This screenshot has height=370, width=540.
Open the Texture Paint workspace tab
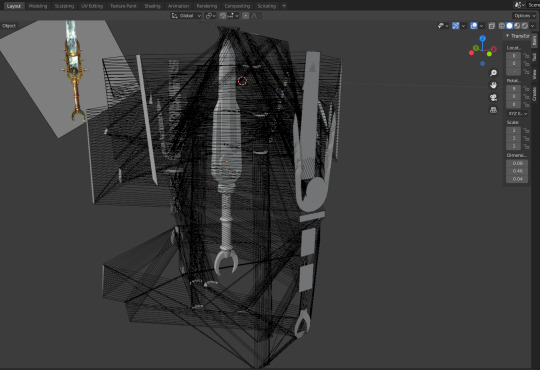click(123, 6)
